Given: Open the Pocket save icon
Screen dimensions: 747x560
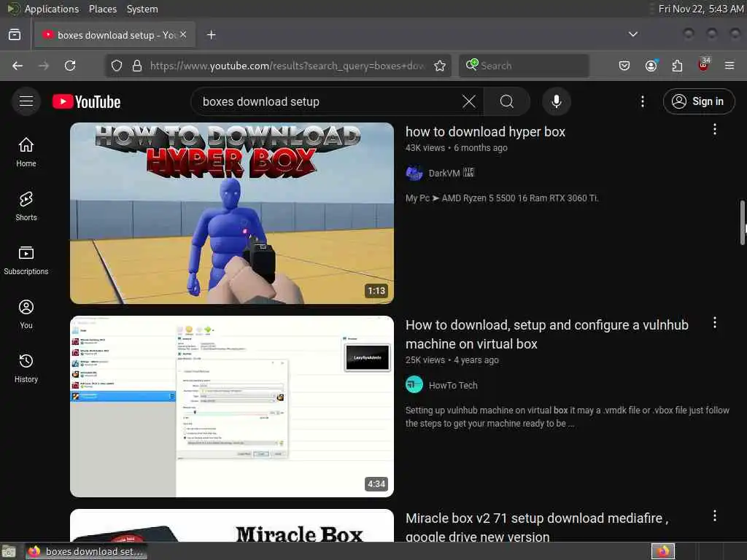Looking at the screenshot, I should tap(624, 66).
